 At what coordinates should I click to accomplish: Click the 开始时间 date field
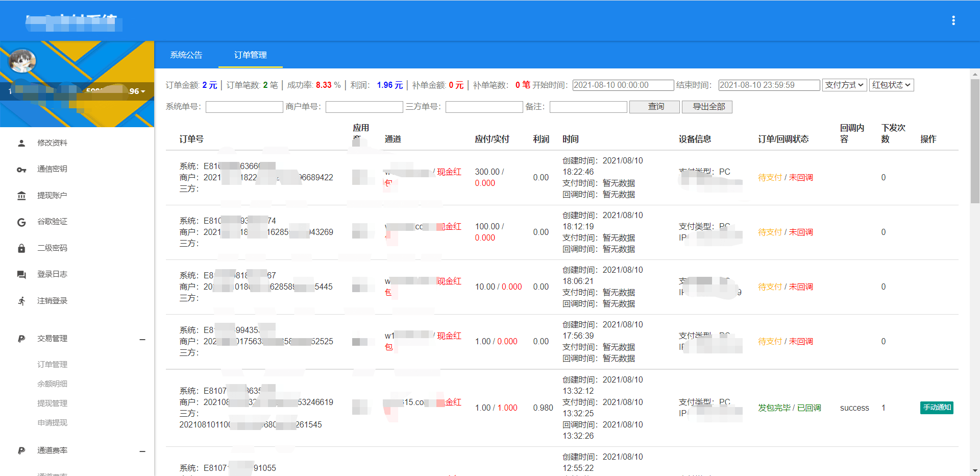(x=623, y=85)
